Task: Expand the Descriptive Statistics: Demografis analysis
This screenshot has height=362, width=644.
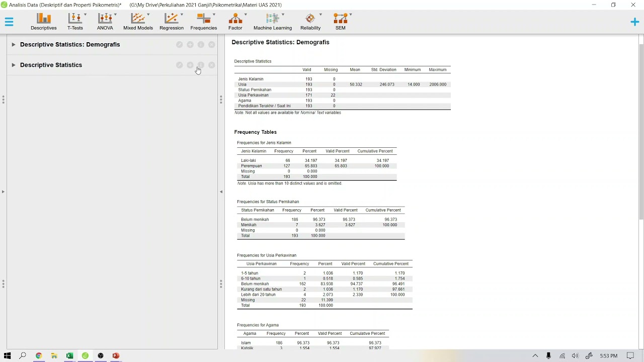Action: click(x=14, y=45)
